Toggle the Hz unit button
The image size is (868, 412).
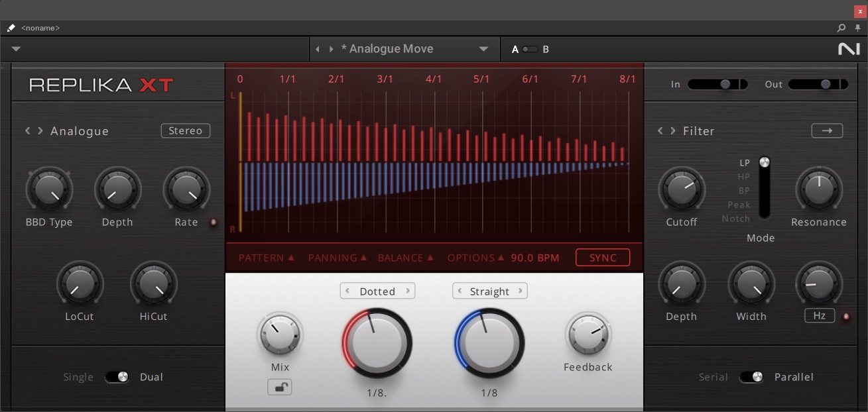820,316
